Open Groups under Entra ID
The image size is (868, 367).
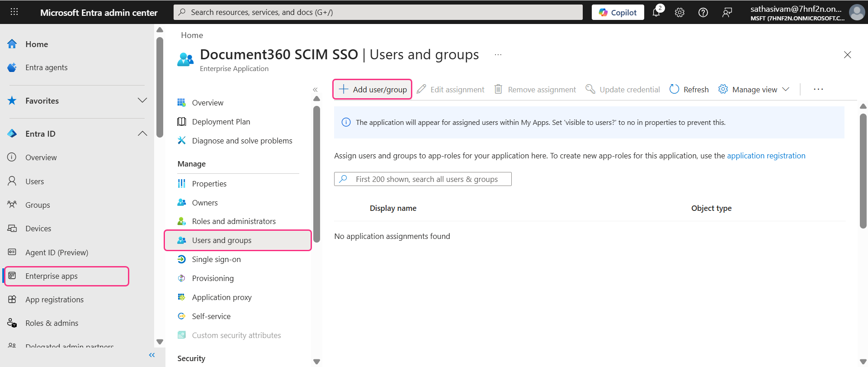coord(38,205)
